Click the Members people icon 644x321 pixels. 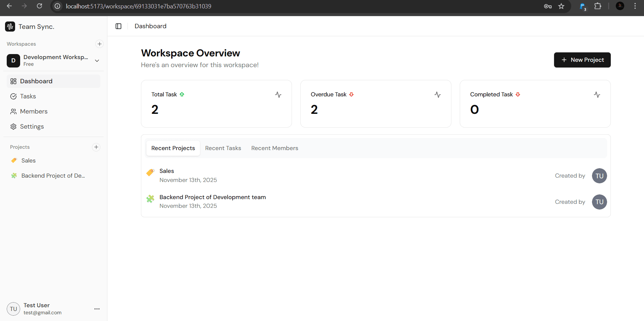pos(13,111)
